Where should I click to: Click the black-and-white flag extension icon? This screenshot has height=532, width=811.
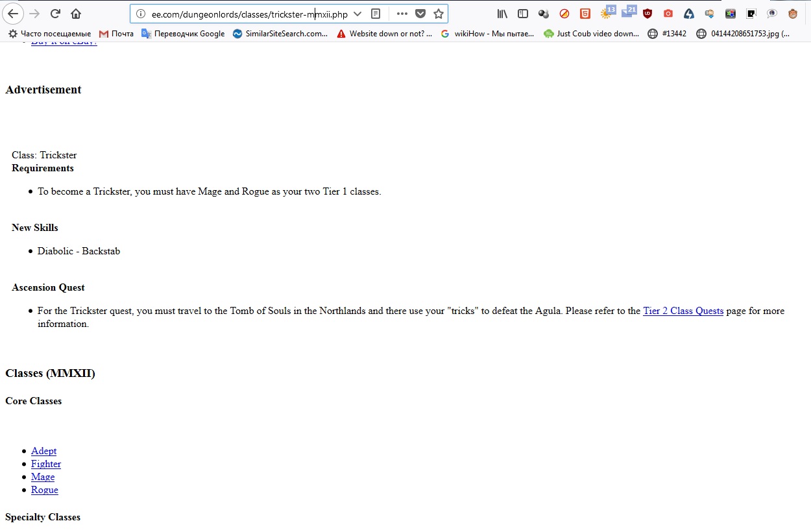click(751, 14)
